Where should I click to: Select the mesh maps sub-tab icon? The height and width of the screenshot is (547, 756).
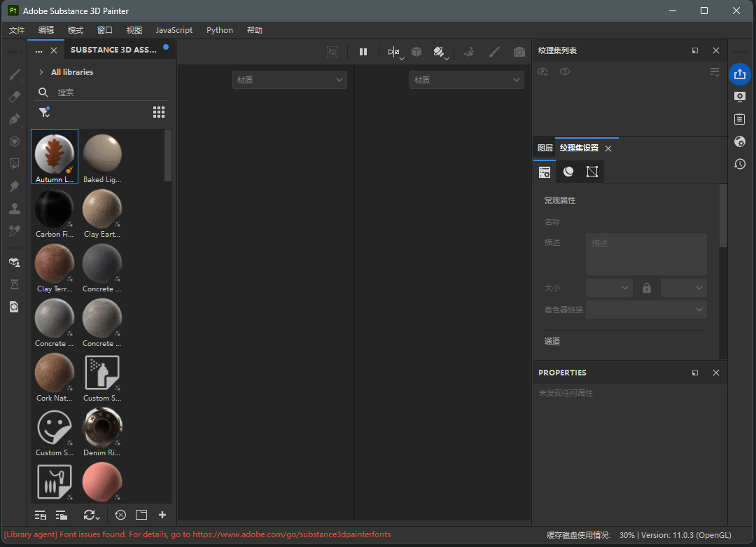tap(568, 172)
